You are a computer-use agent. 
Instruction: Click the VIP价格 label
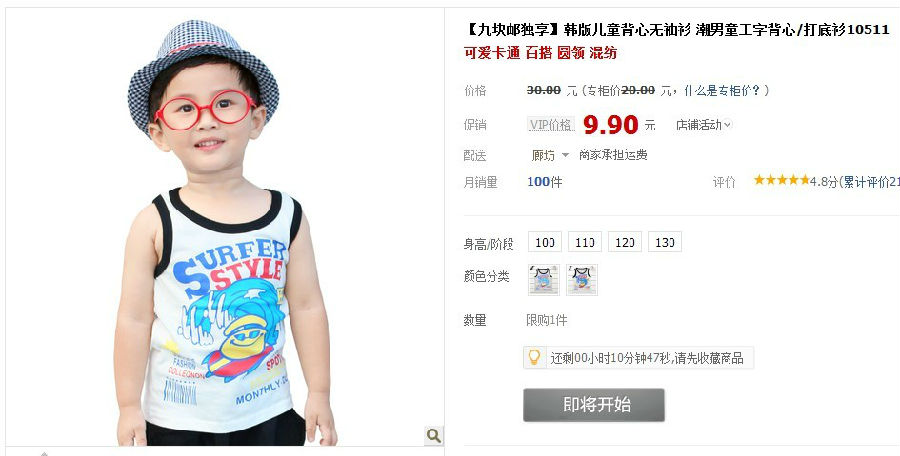click(x=551, y=125)
